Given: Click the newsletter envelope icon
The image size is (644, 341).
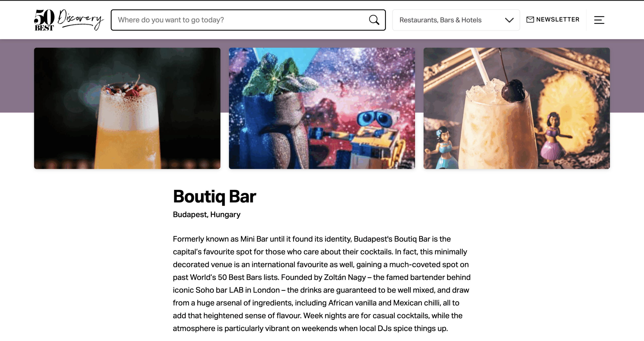Looking at the screenshot, I should pyautogui.click(x=530, y=20).
